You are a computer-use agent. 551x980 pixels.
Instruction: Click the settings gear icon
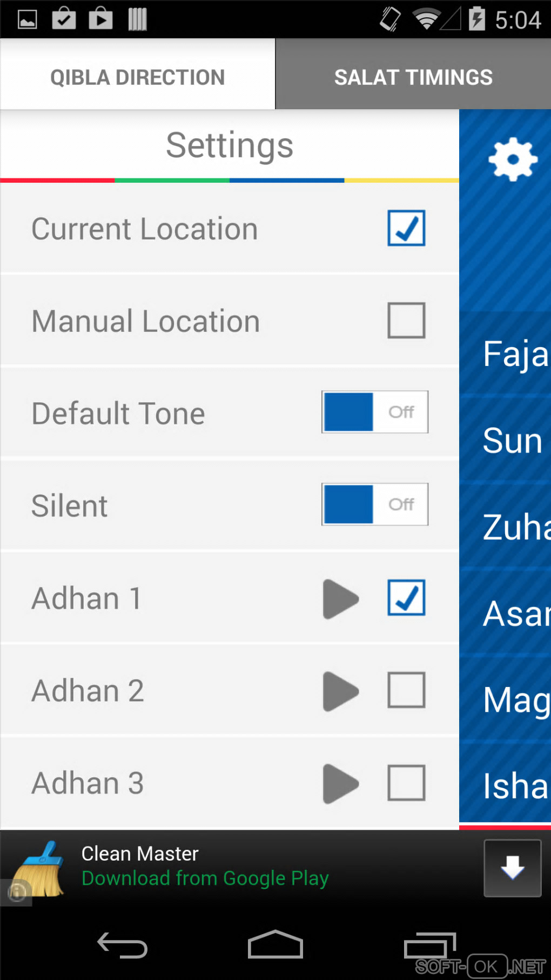(513, 159)
